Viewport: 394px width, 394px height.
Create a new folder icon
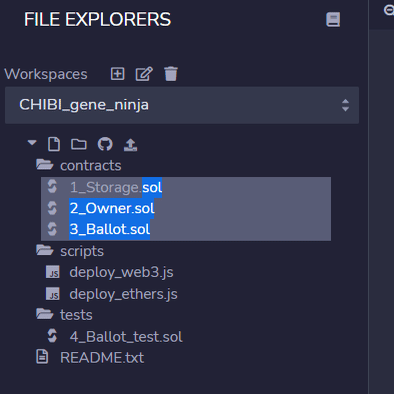[79, 144]
